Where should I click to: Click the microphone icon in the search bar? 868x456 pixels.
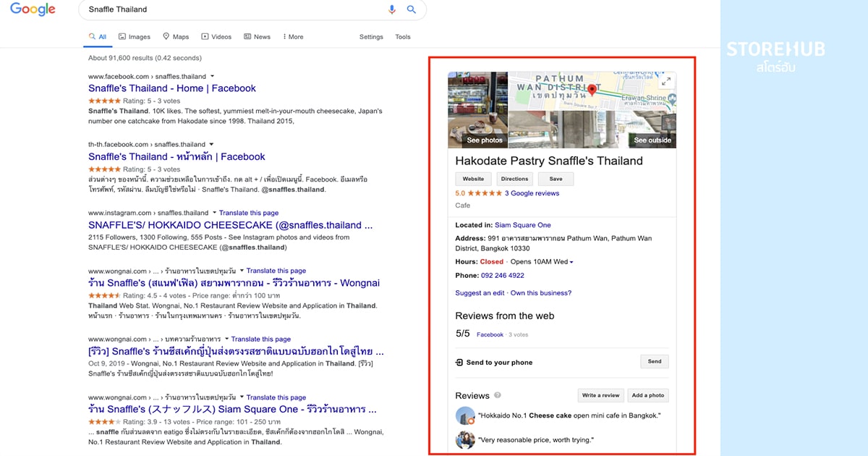391,9
